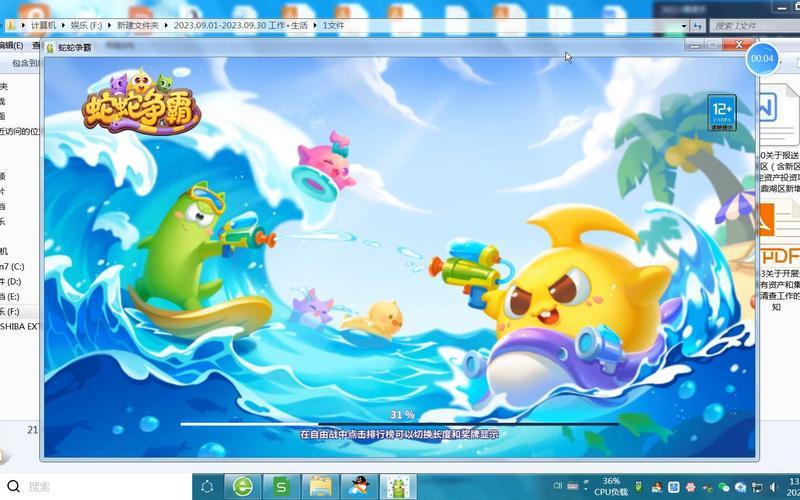
Task: Click the 12+ age rating badge
Action: pyautogui.click(x=722, y=112)
